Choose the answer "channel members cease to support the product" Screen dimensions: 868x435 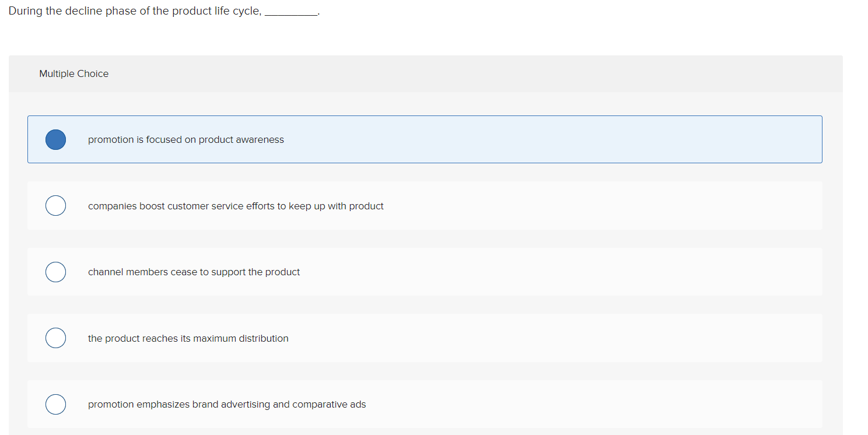coord(194,272)
